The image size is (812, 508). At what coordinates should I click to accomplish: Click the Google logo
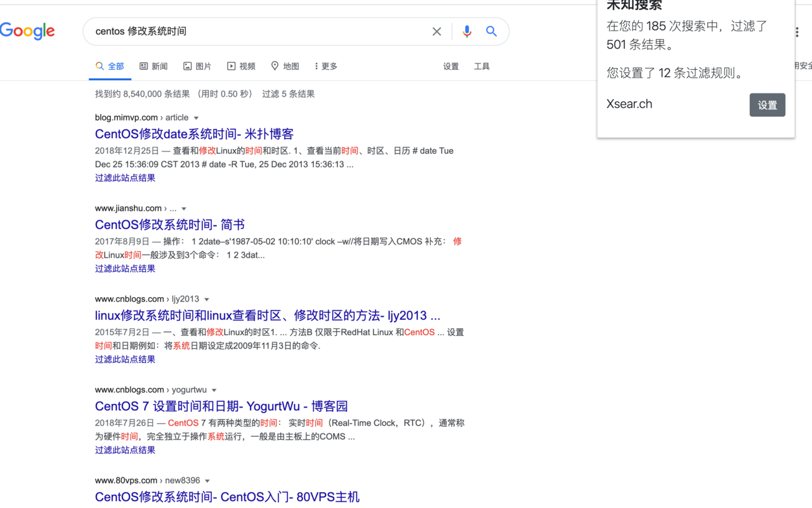tap(27, 31)
